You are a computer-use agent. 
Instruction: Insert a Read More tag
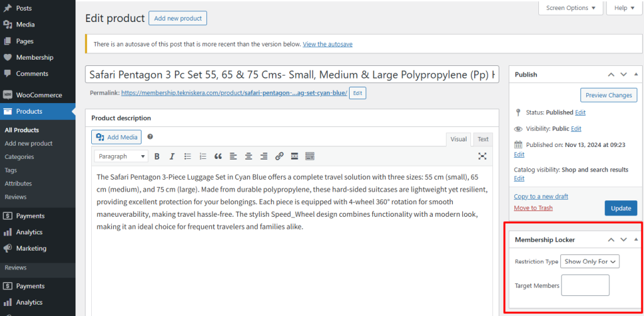tap(294, 156)
